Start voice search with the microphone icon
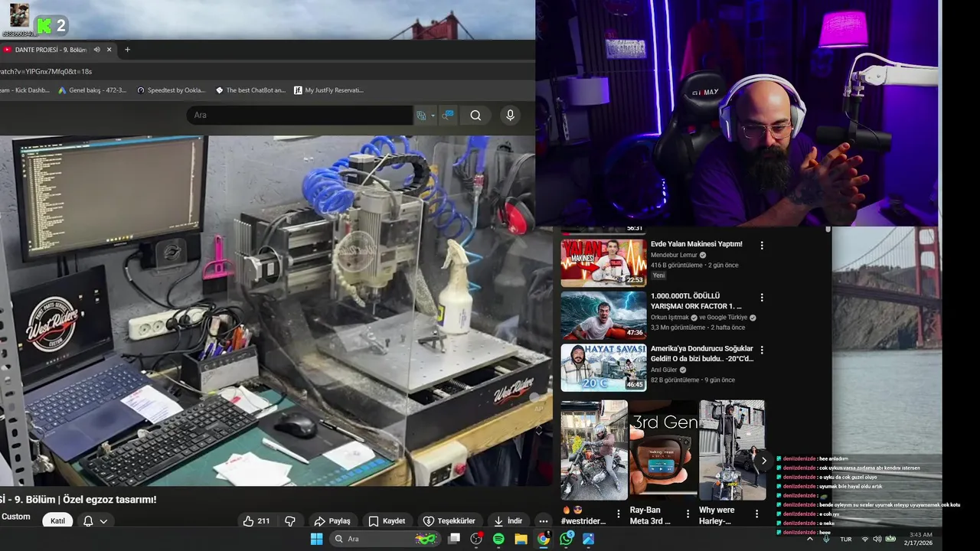 click(x=510, y=115)
